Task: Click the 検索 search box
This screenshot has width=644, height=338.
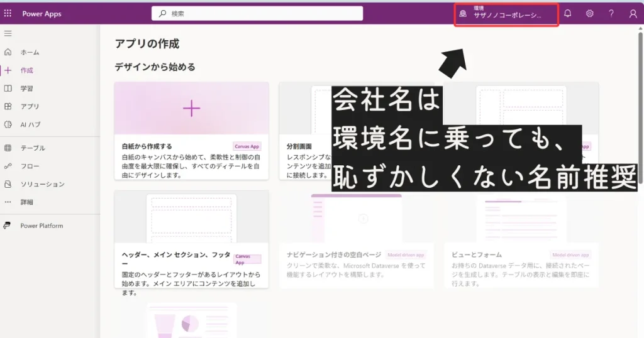Action: [257, 13]
